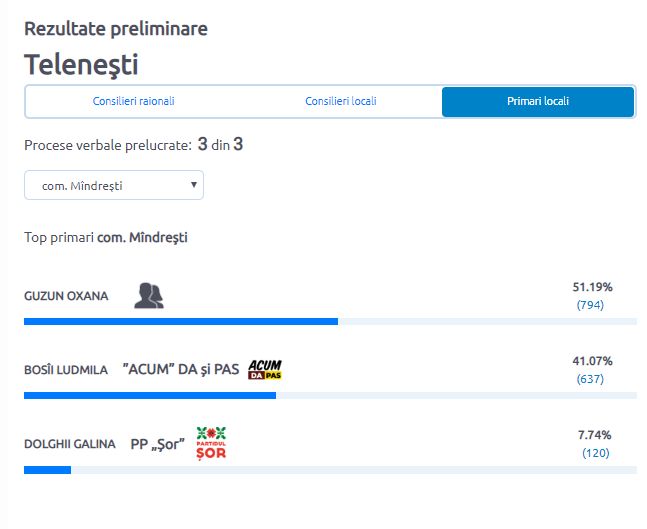Screen dimensions: 647x529
Task: Click Dolghii Galina's short progress bar
Action: click(47, 470)
